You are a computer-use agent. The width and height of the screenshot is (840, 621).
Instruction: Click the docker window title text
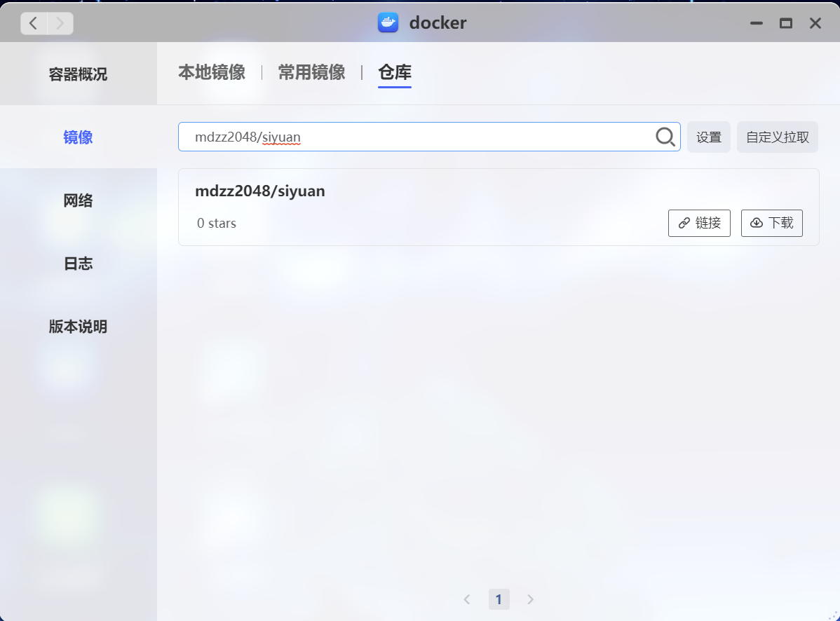pyautogui.click(x=438, y=23)
